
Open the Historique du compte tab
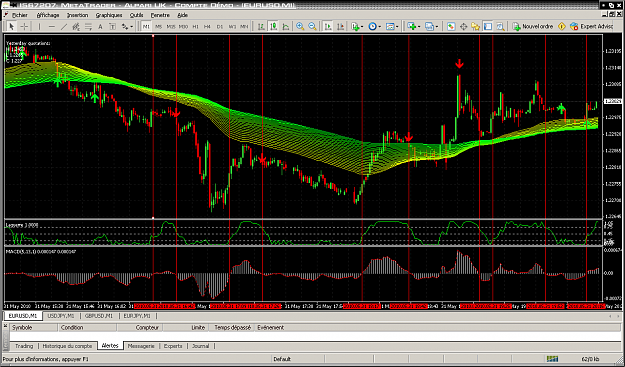click(67, 346)
